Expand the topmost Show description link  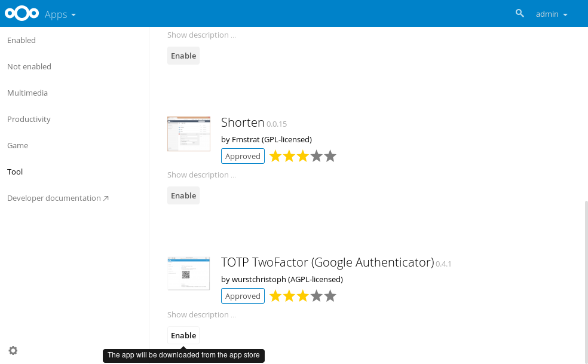[201, 35]
